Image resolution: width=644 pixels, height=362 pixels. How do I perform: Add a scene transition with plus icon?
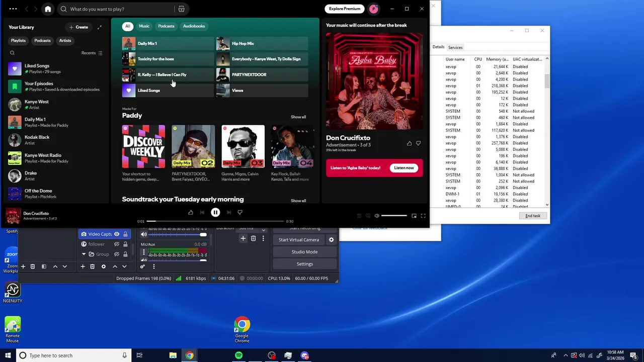tap(243, 238)
